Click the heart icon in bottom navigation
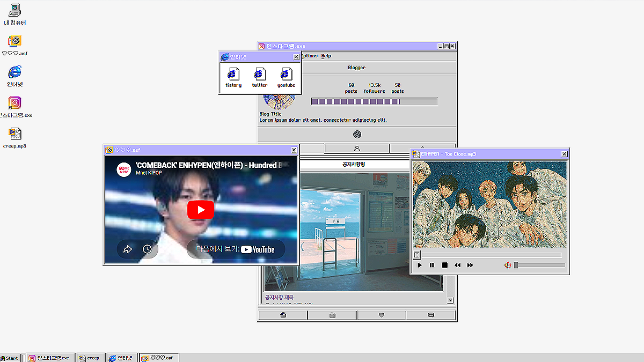This screenshot has height=362, width=644. [382, 315]
